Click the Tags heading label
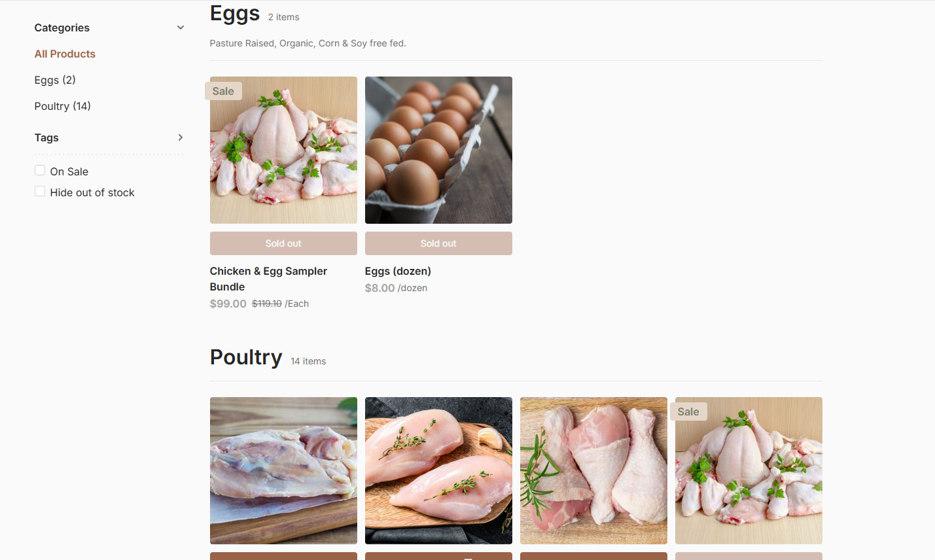 tap(46, 137)
